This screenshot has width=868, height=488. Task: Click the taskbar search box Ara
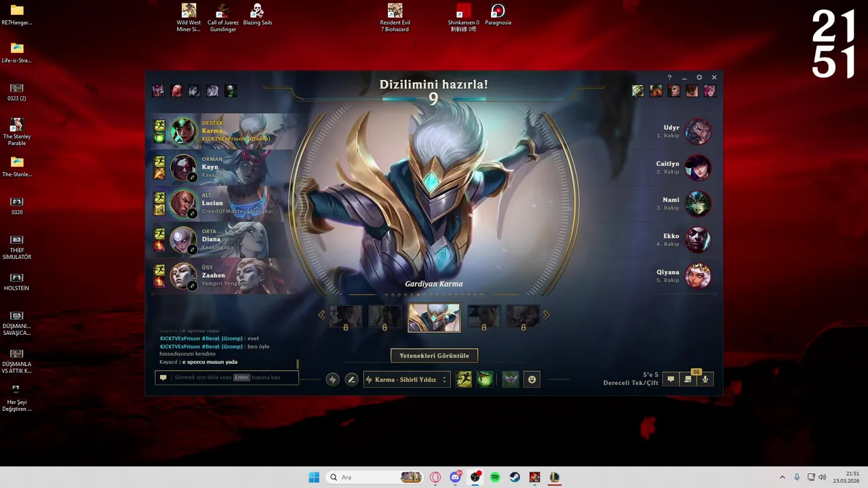click(374, 477)
